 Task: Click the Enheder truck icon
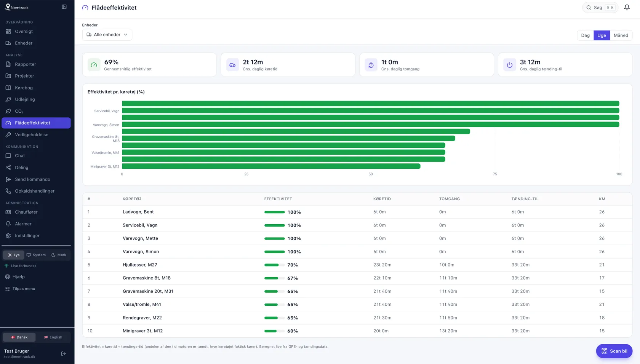pos(8,43)
